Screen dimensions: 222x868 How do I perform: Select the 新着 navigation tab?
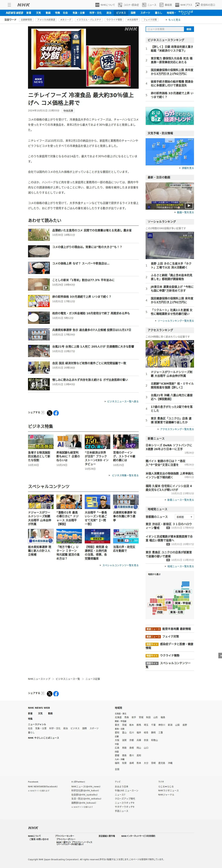[x=29, y=13]
